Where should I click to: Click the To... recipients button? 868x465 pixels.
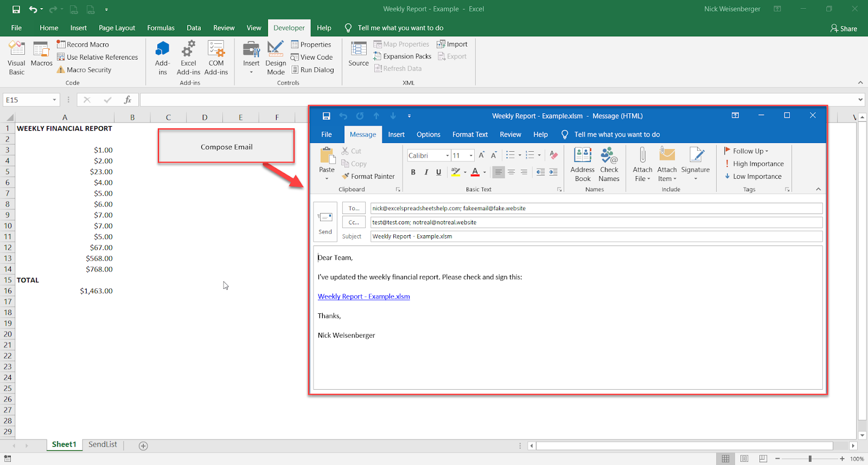(354, 208)
